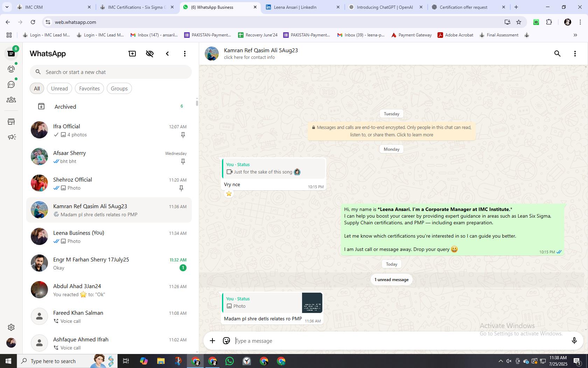Open Abdul Ahad 3Jan24 chat
The height and width of the screenshot is (368, 588).
[x=109, y=290]
